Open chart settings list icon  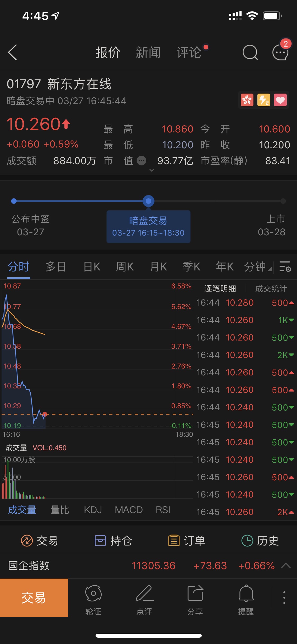point(285,267)
